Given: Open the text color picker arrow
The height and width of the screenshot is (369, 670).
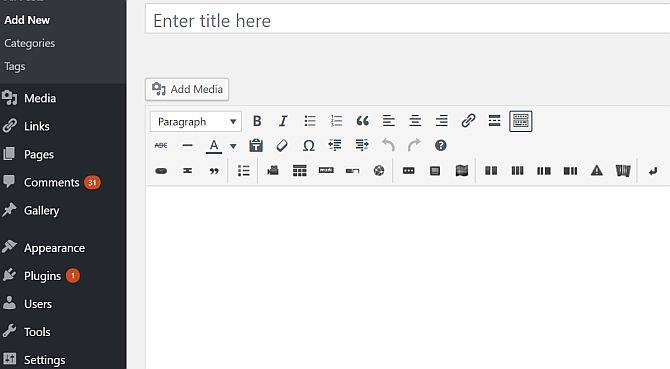Looking at the screenshot, I should pyautogui.click(x=233, y=146).
